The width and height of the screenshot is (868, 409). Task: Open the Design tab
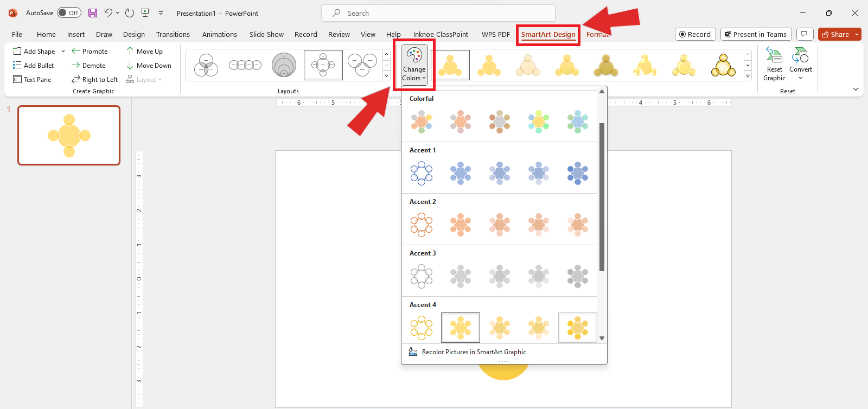[134, 34]
